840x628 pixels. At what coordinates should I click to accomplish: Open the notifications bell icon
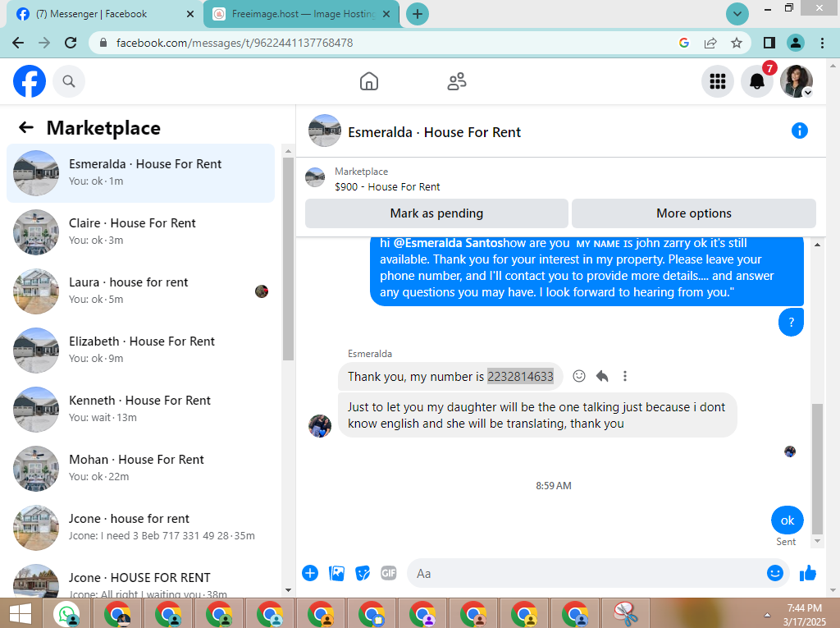click(x=757, y=81)
